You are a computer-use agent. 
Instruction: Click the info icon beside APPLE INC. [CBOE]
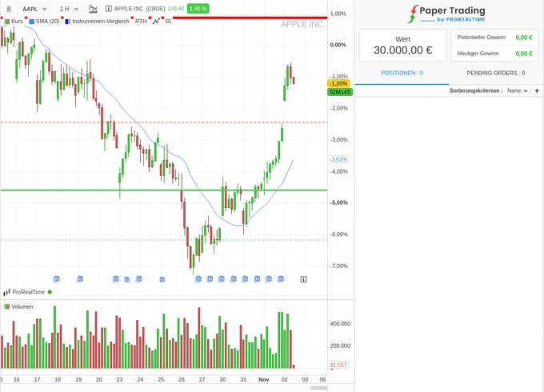click(x=109, y=9)
